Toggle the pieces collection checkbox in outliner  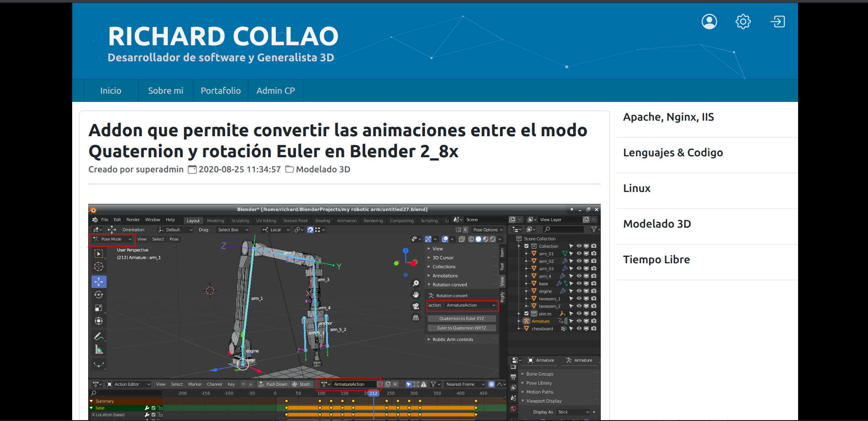526,314
